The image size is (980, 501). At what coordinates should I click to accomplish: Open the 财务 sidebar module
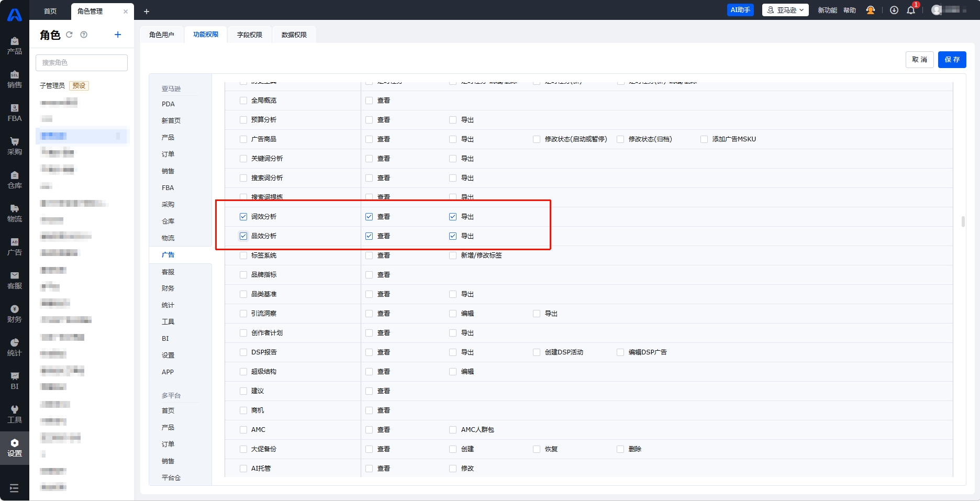pyautogui.click(x=15, y=314)
